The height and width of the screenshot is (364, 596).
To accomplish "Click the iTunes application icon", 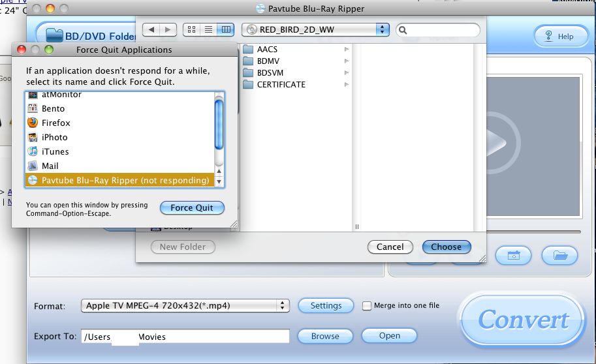I will [33, 151].
